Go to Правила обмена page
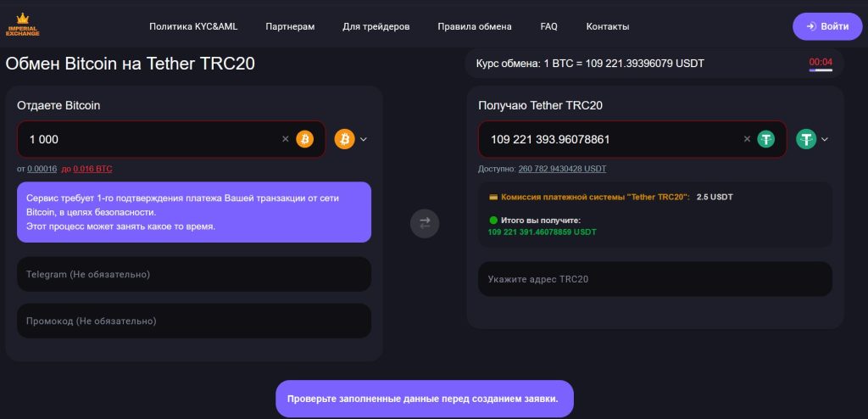Image resolution: width=868 pixels, height=419 pixels. (475, 26)
